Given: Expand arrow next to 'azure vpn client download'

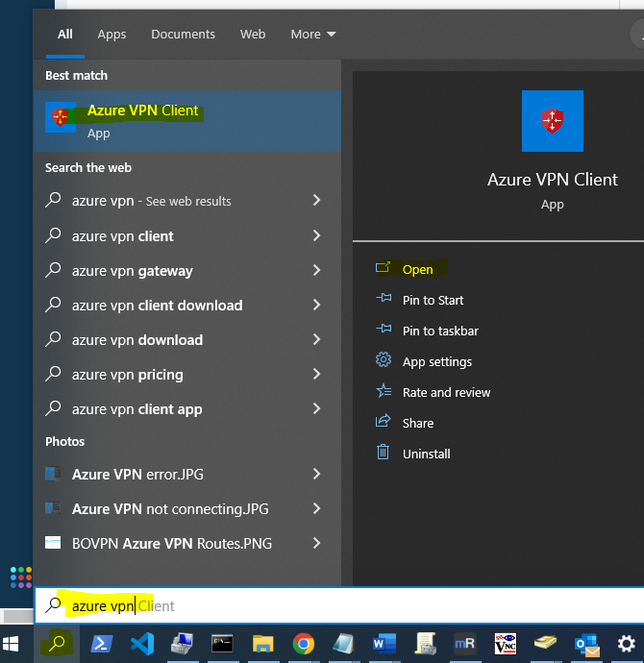Looking at the screenshot, I should click(x=317, y=305).
